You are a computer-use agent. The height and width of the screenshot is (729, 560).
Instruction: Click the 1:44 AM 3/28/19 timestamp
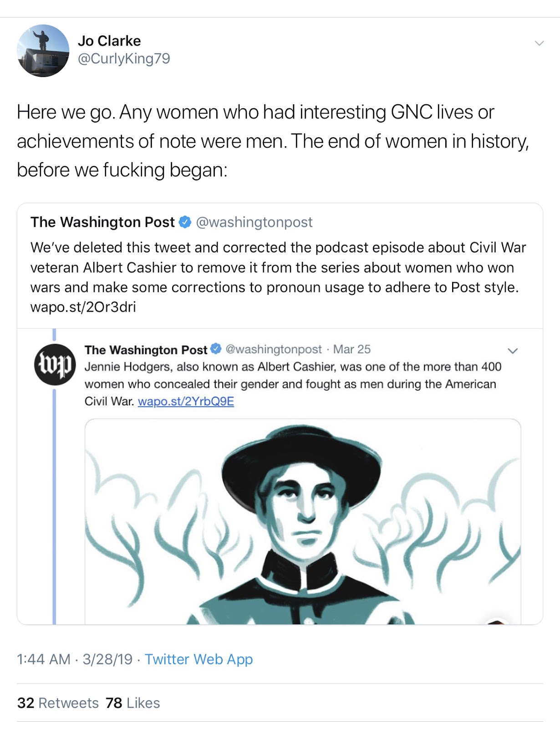point(75,659)
